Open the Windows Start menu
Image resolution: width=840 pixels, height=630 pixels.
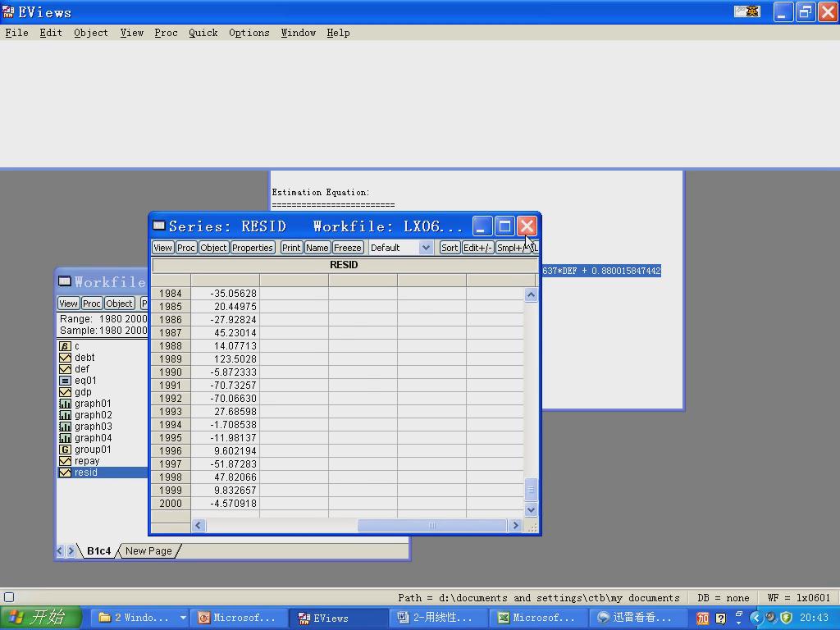pyautogui.click(x=41, y=618)
